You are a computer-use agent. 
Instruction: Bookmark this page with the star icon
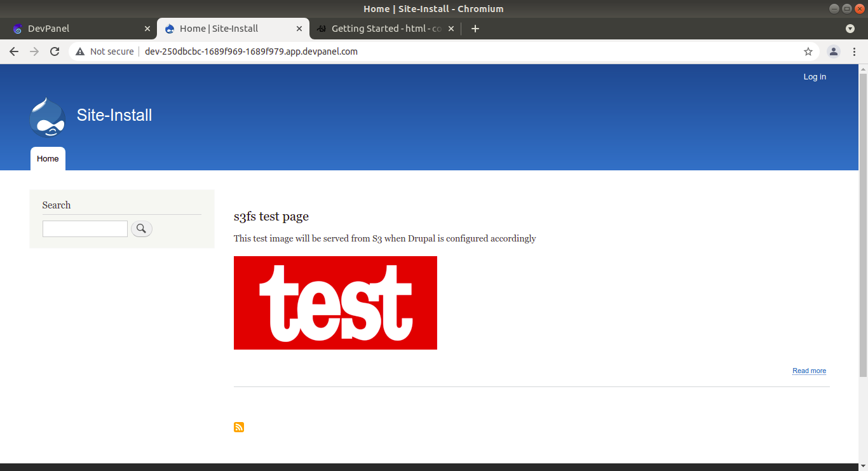808,51
